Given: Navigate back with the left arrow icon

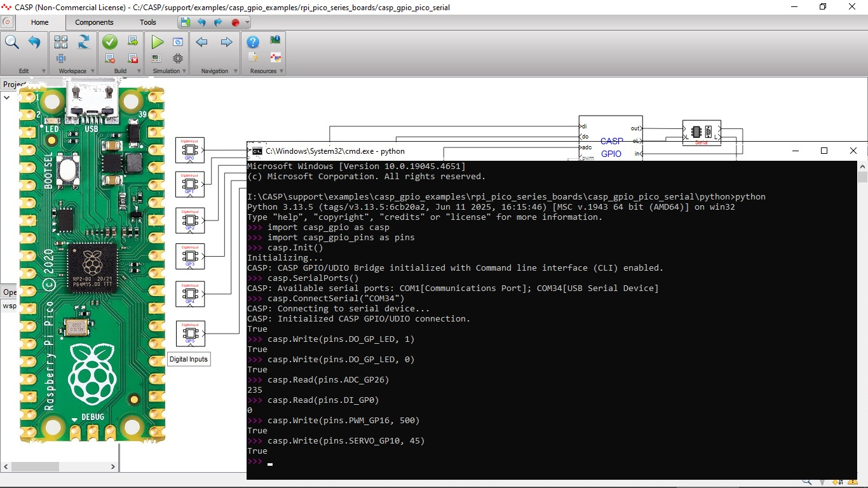Looking at the screenshot, I should coord(201,43).
